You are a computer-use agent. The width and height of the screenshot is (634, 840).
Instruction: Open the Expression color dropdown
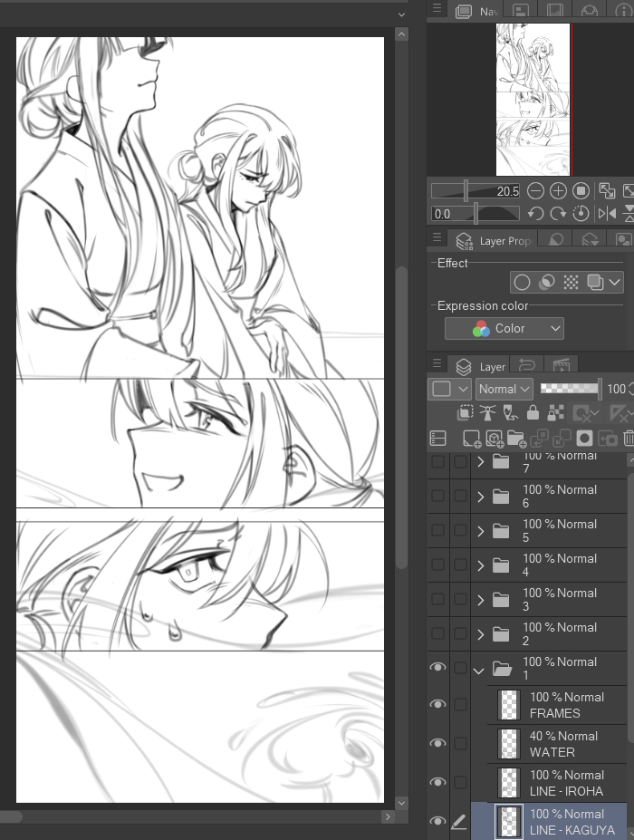pyautogui.click(x=504, y=328)
